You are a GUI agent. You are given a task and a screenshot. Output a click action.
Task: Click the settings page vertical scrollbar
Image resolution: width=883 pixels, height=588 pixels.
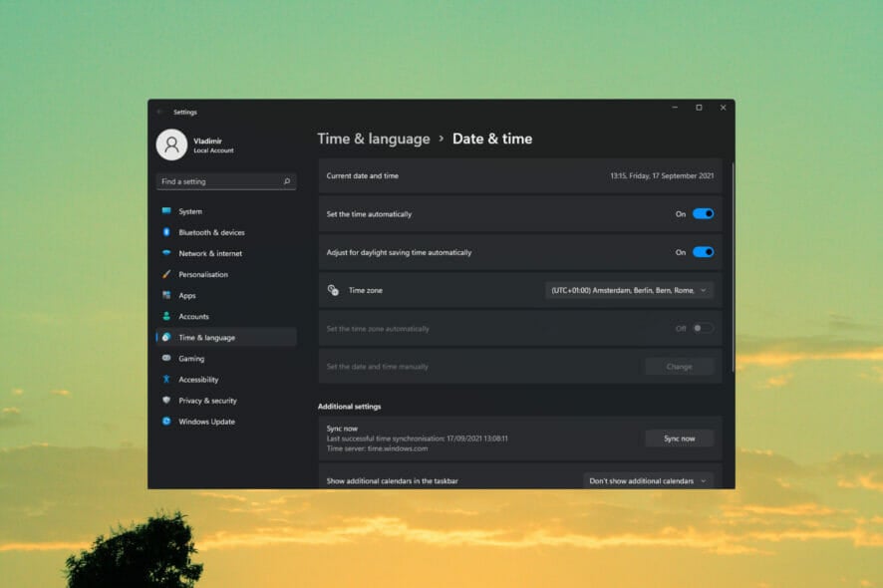coord(733,267)
